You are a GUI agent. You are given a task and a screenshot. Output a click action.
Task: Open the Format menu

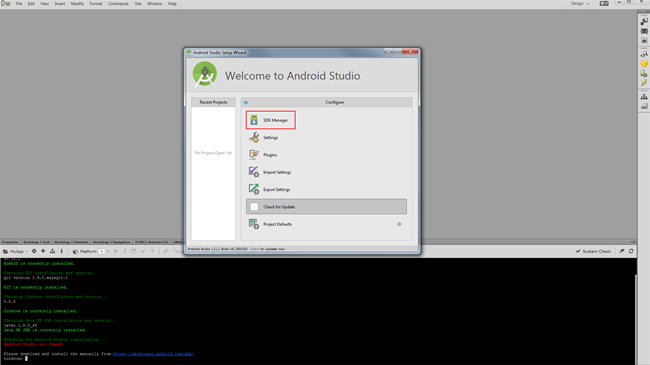click(x=96, y=4)
